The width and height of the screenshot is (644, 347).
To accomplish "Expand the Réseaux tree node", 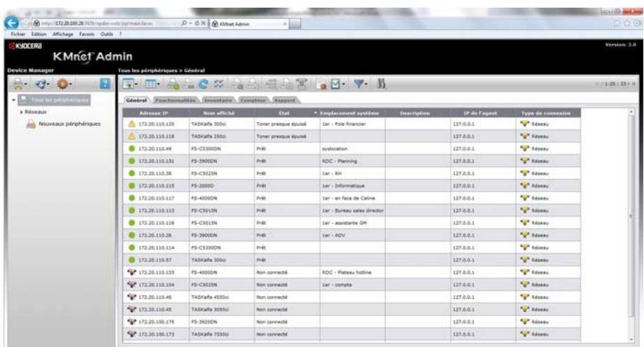I will (22, 111).
